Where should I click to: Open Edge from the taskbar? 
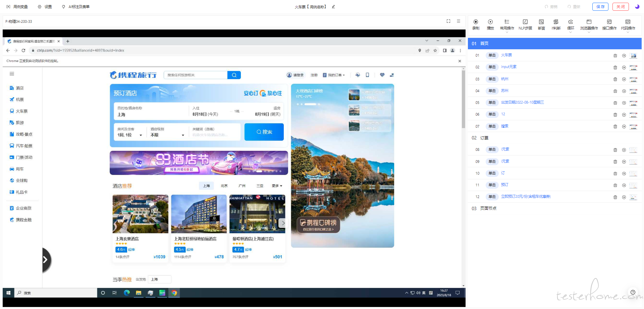pyautogui.click(x=127, y=293)
